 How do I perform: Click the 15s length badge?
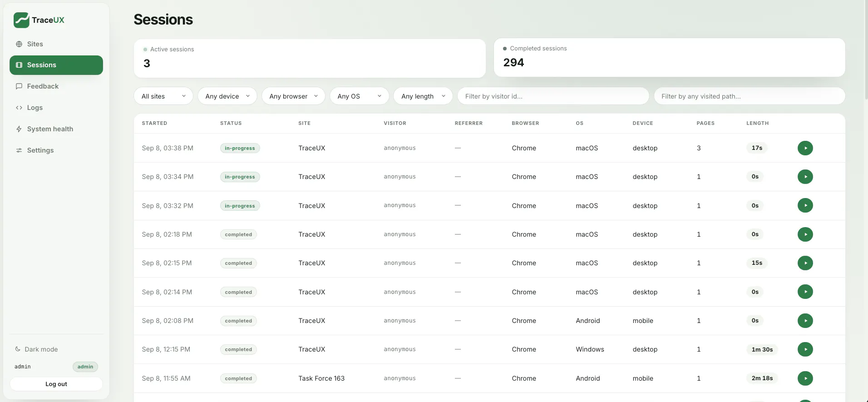click(x=757, y=263)
